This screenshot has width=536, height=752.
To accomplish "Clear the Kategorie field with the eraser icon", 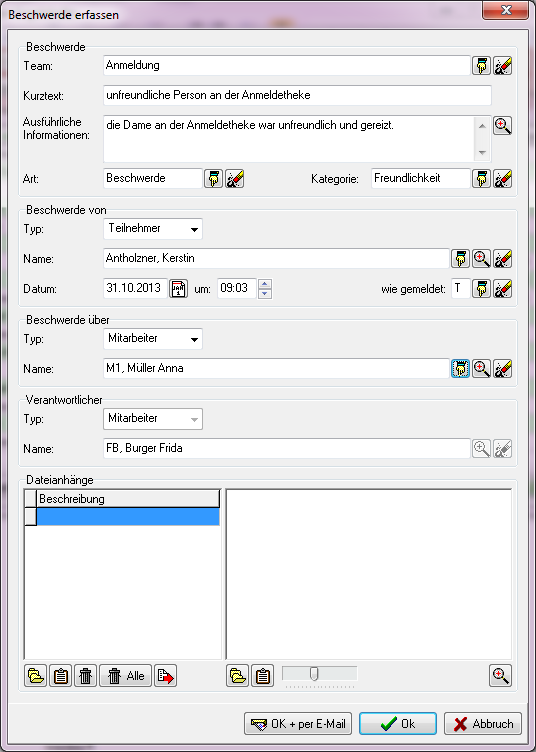I will click(502, 179).
